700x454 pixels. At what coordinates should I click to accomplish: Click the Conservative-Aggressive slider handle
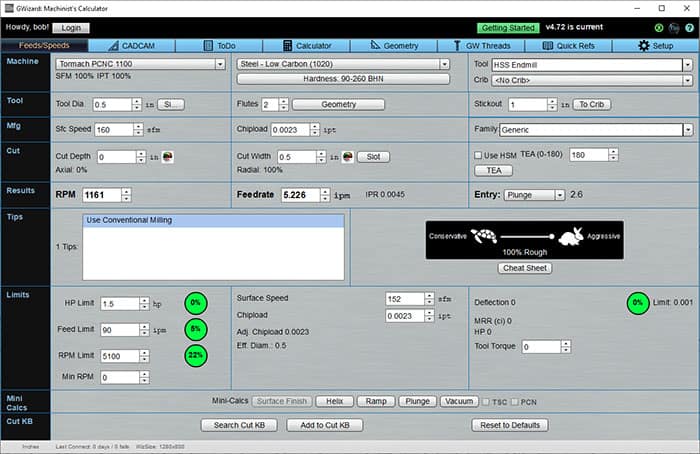click(552, 237)
